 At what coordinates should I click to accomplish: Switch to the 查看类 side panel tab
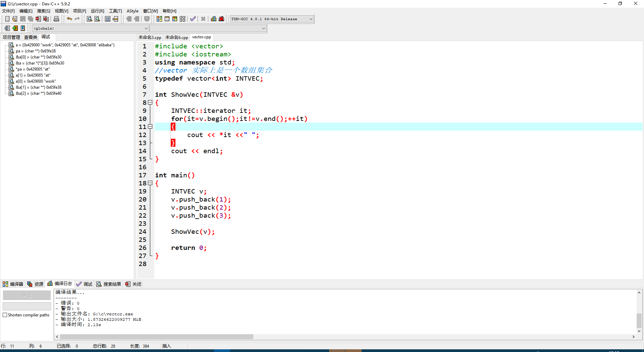[x=31, y=37]
